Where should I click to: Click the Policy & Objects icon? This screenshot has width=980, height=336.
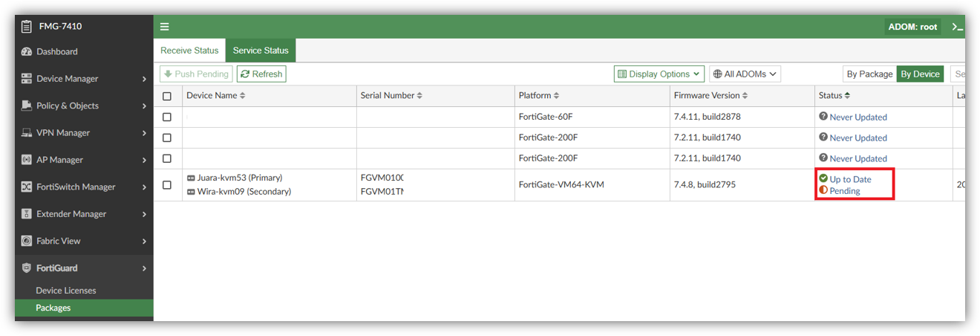[x=27, y=106]
